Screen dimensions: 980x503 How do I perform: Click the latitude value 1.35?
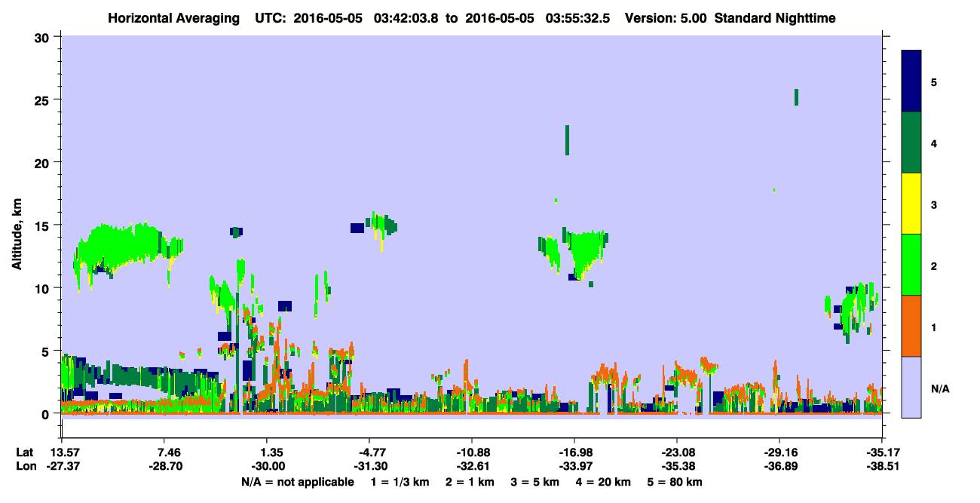[x=266, y=452]
